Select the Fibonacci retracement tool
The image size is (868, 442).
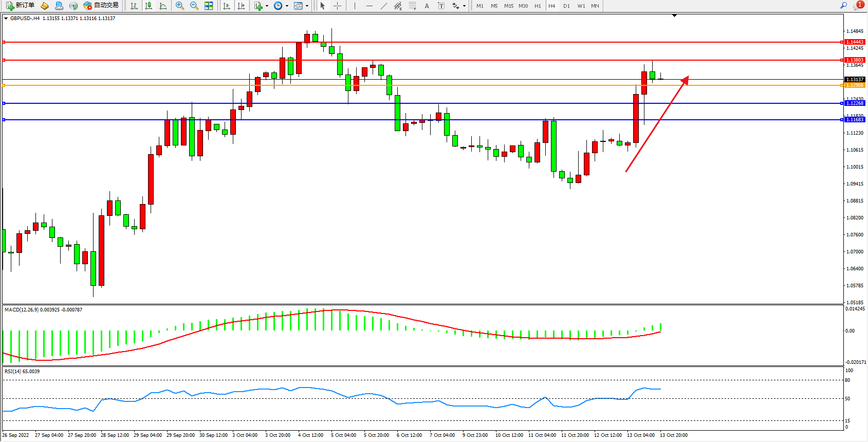pos(412,6)
